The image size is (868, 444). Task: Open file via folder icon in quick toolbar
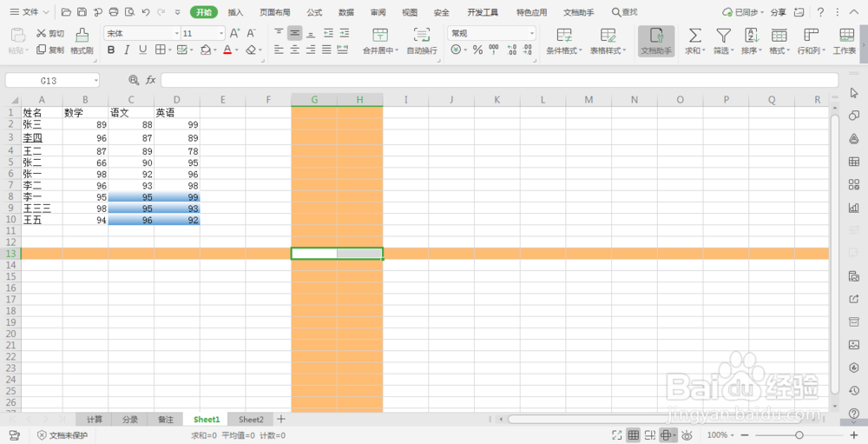(66, 11)
